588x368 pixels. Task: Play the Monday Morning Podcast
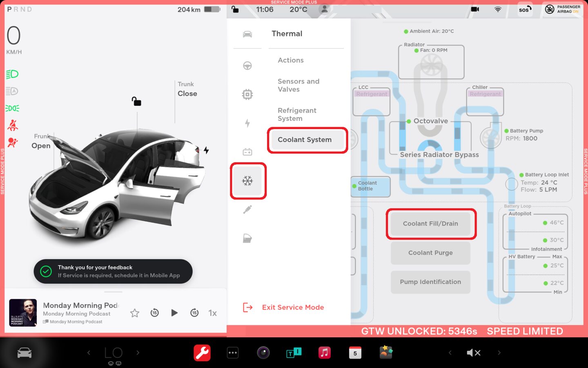coord(174,313)
